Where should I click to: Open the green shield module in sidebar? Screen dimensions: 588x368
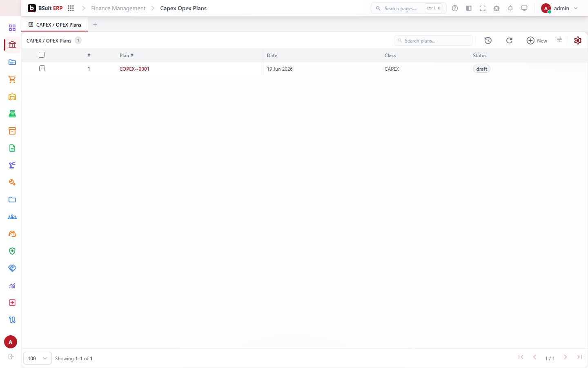(12, 251)
